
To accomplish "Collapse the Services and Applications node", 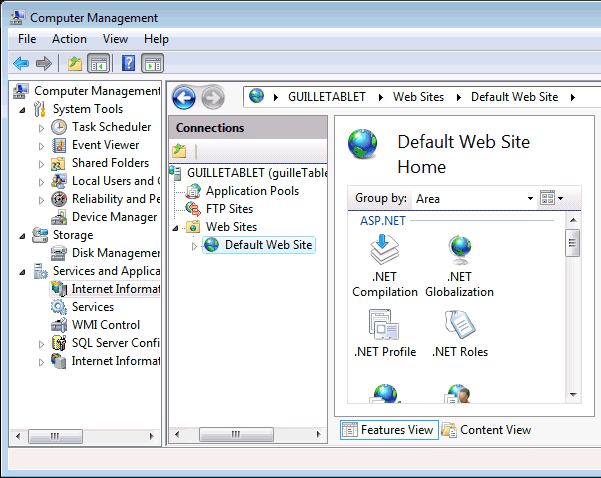I will coord(23,272).
